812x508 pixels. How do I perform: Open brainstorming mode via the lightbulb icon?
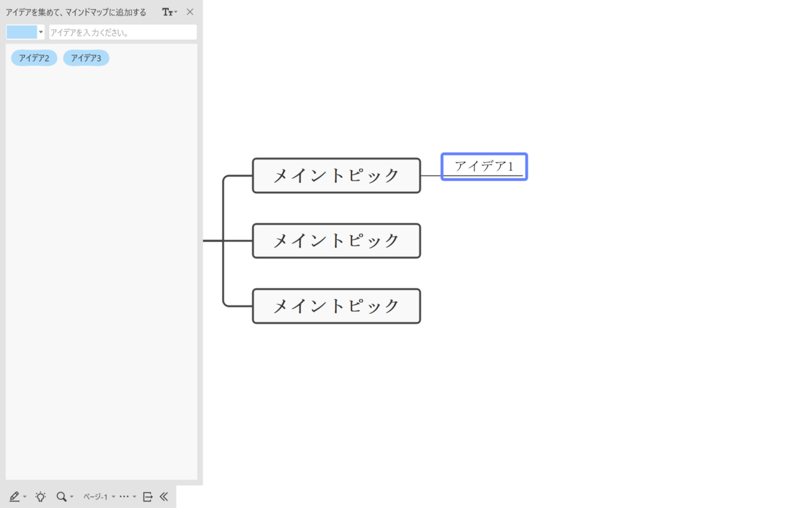coord(40,497)
